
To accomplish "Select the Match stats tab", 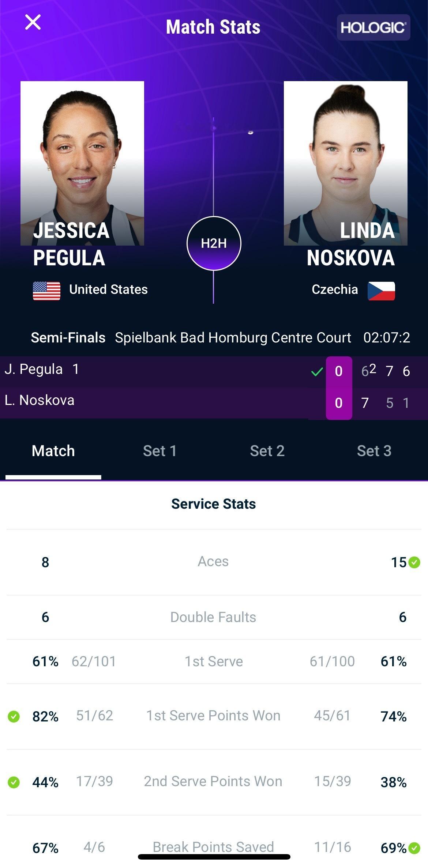I will [53, 451].
